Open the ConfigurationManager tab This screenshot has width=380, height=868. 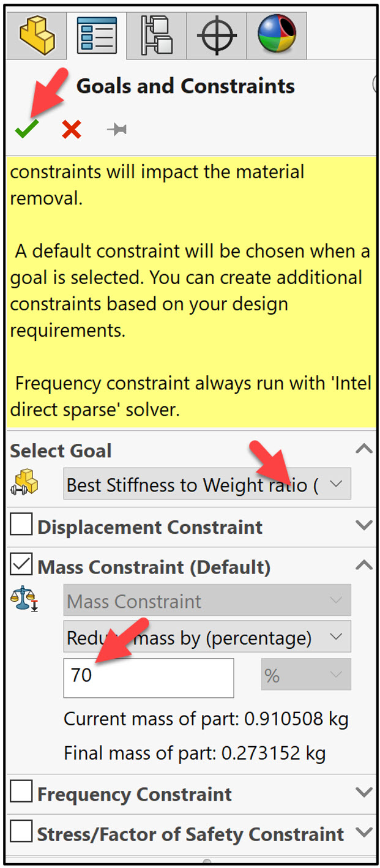coord(156,36)
